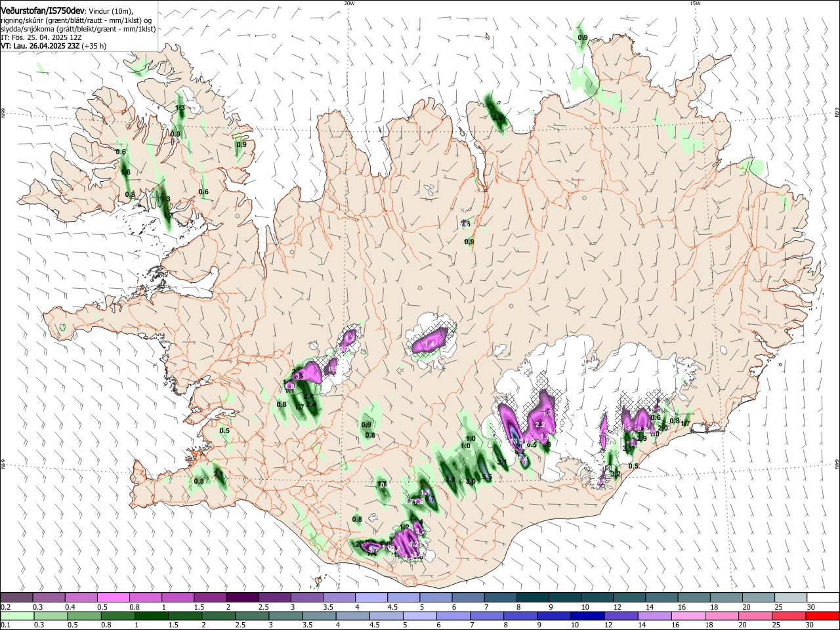This screenshot has width=840, height=630.
Task: Pick the violet 12–14 rain legend swatch
Action: click(x=621, y=616)
